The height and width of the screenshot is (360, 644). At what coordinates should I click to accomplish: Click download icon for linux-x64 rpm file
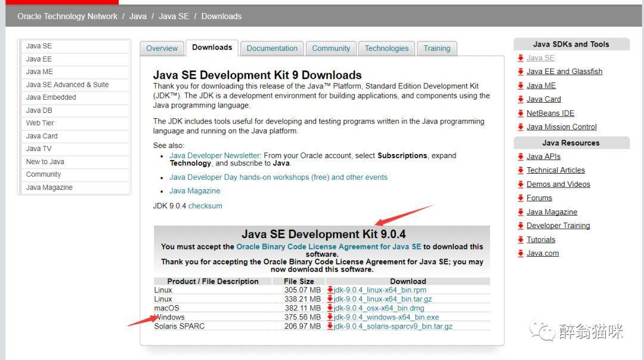330,290
